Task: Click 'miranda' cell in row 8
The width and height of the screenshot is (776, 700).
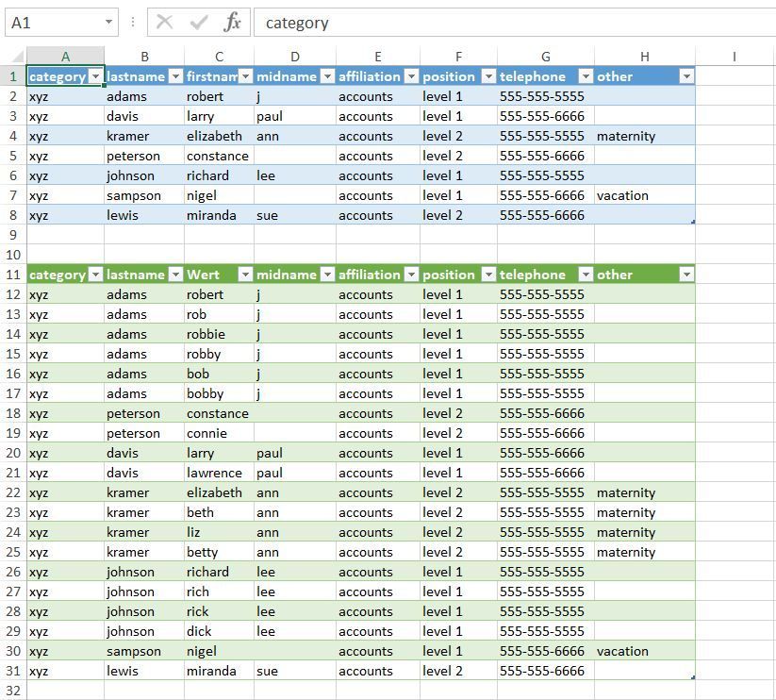Action: (x=220, y=215)
